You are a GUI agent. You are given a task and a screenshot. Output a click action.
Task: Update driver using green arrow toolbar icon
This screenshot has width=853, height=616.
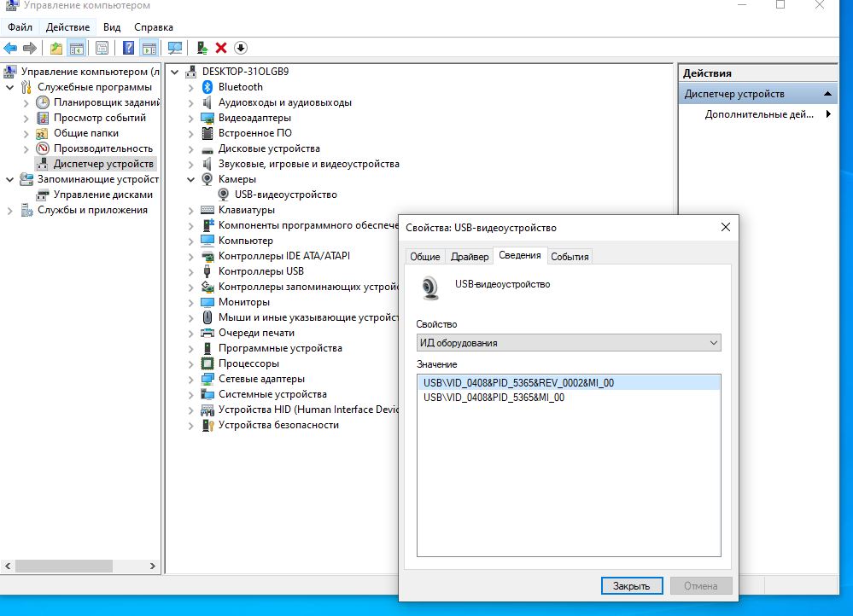point(204,48)
